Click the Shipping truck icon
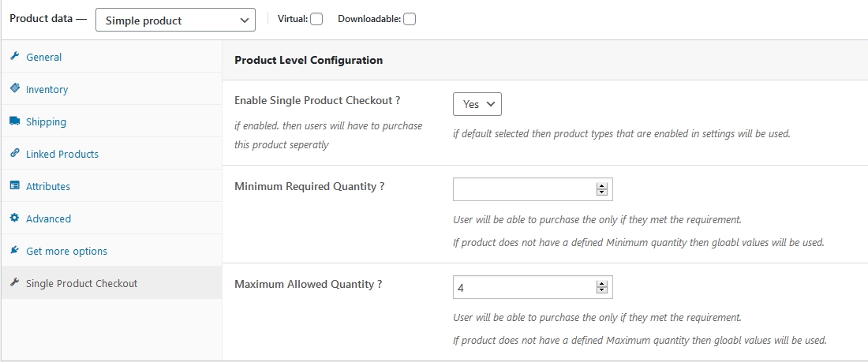 [14, 121]
